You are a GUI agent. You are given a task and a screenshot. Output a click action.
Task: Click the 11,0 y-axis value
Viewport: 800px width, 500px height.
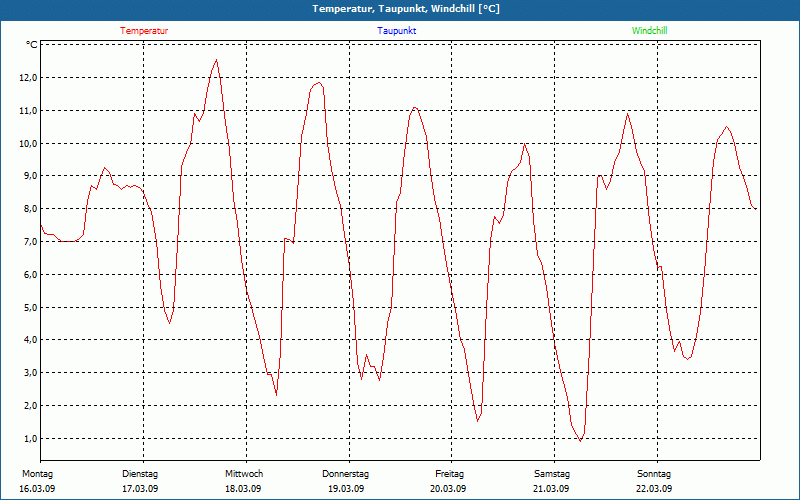[29, 111]
